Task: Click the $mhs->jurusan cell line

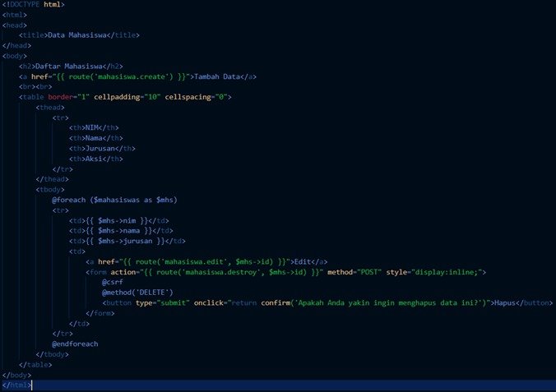Action: tap(127, 241)
